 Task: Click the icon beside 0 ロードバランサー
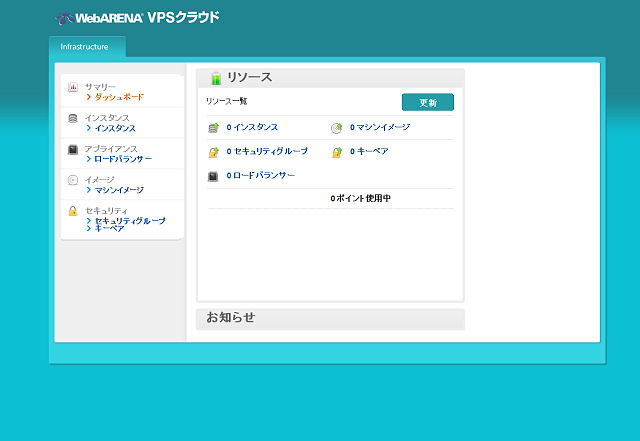(x=213, y=176)
